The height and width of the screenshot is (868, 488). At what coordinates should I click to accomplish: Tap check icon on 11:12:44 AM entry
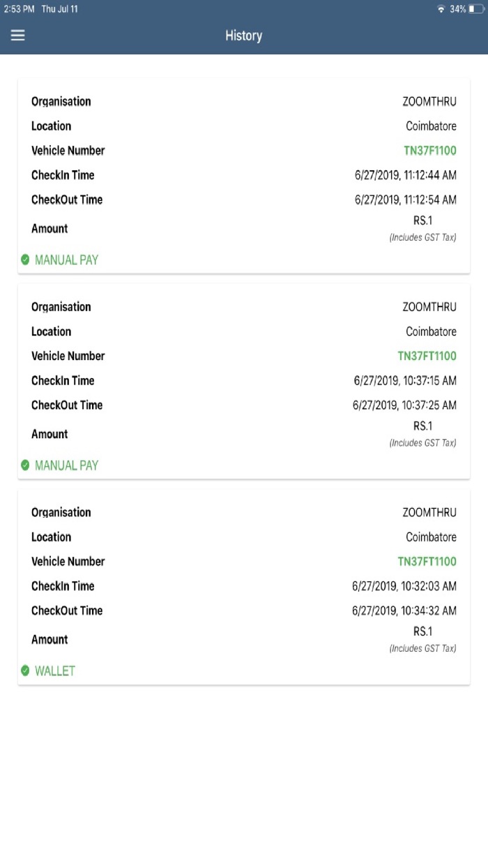(x=25, y=260)
